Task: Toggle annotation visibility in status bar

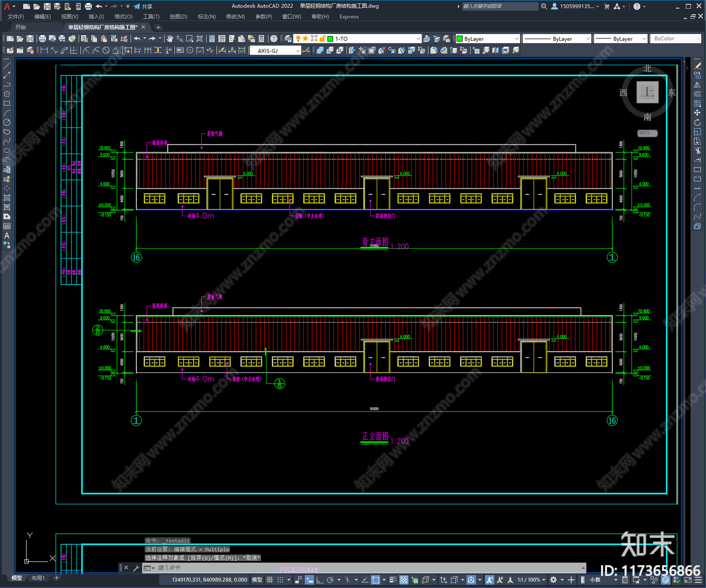Action: click(490, 580)
